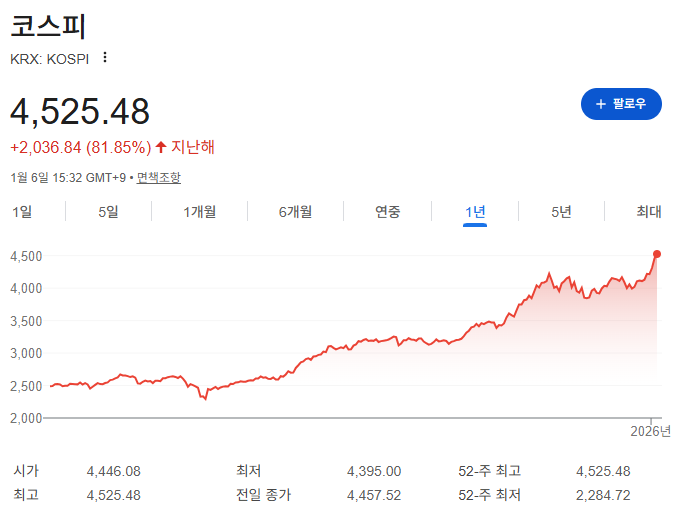This screenshot has width=682, height=519.
Task: Show the 최대 maximum range tab
Action: 649,212
